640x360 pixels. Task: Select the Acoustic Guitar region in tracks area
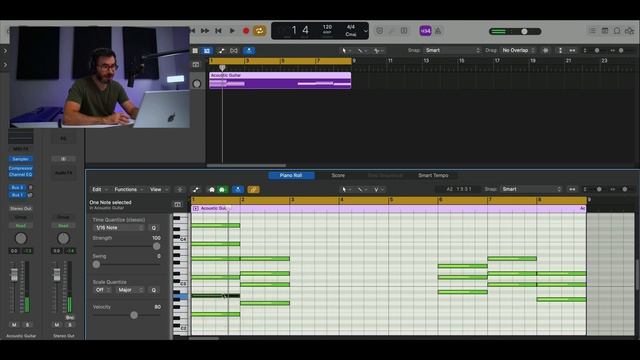[280, 80]
